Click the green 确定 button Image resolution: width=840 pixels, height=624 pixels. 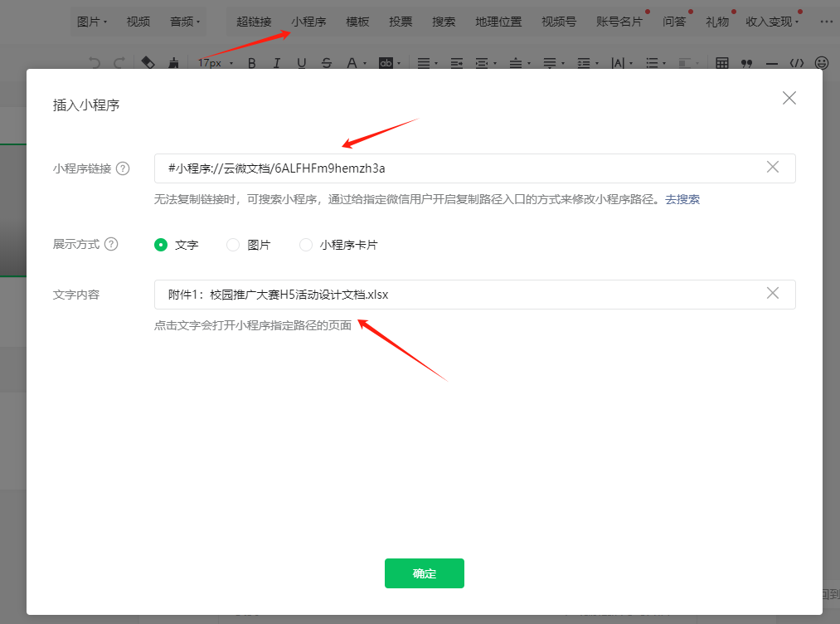coord(424,573)
